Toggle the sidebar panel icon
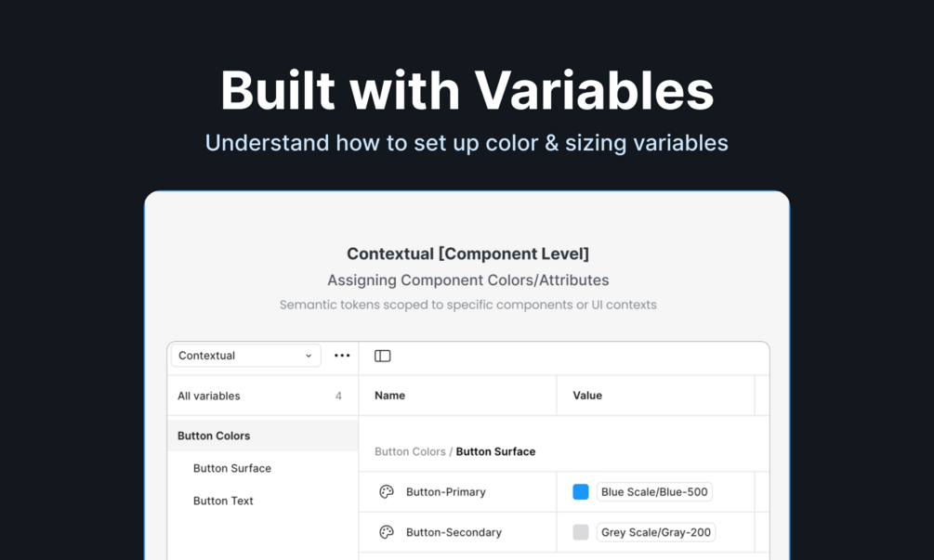The height and width of the screenshot is (560, 934). click(x=382, y=356)
